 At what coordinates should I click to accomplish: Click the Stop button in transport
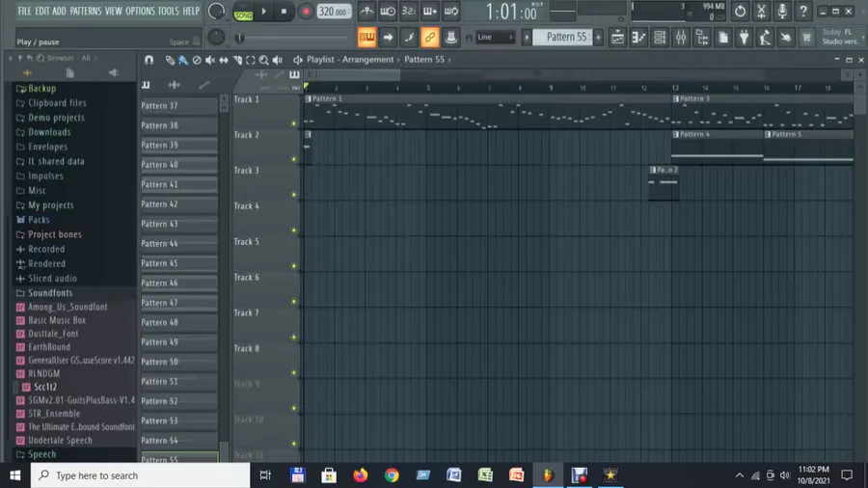pyautogui.click(x=284, y=12)
